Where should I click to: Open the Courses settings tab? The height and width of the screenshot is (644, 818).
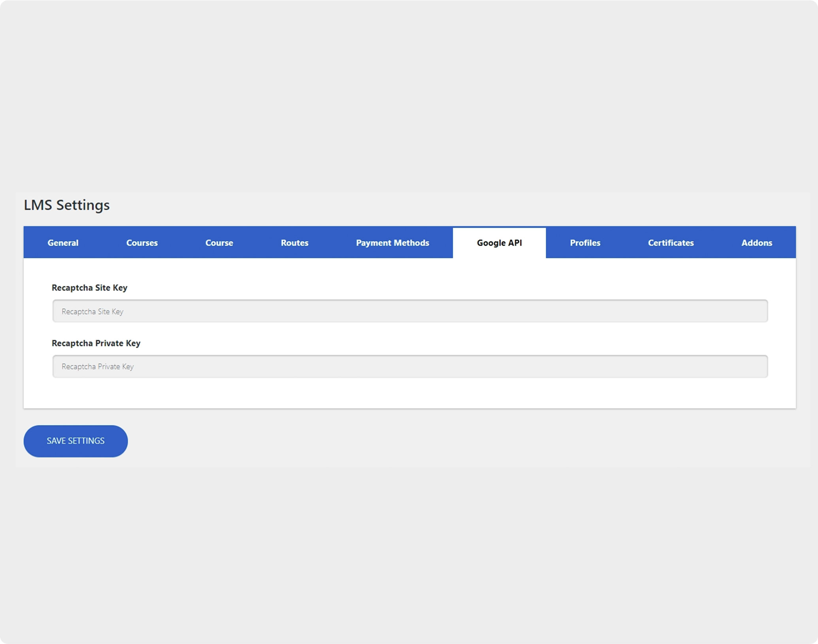click(142, 243)
